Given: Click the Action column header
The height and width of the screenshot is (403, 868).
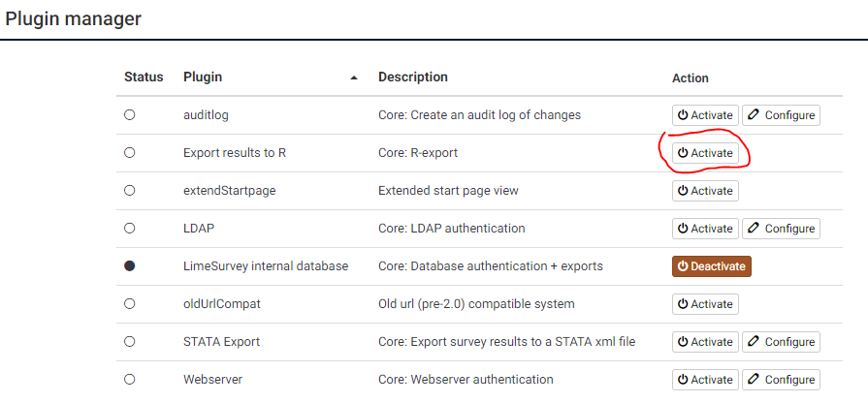Looking at the screenshot, I should click(691, 77).
